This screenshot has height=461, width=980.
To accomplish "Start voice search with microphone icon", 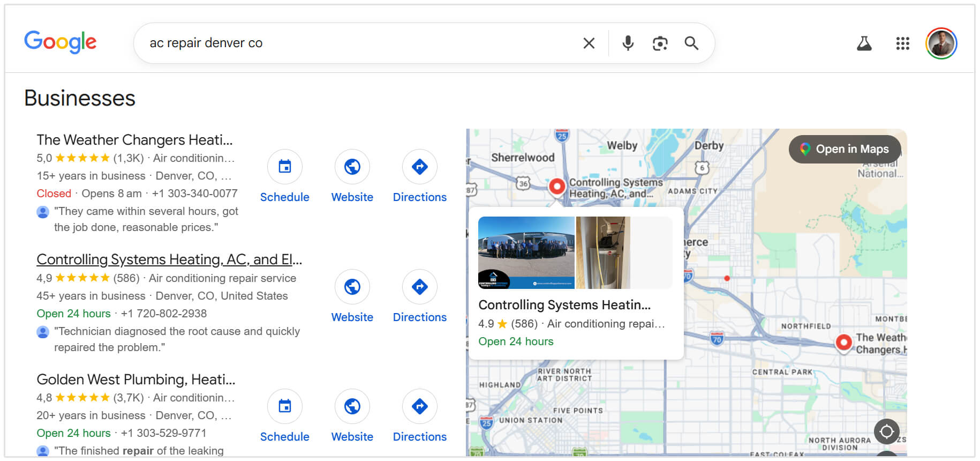I will pyautogui.click(x=628, y=43).
